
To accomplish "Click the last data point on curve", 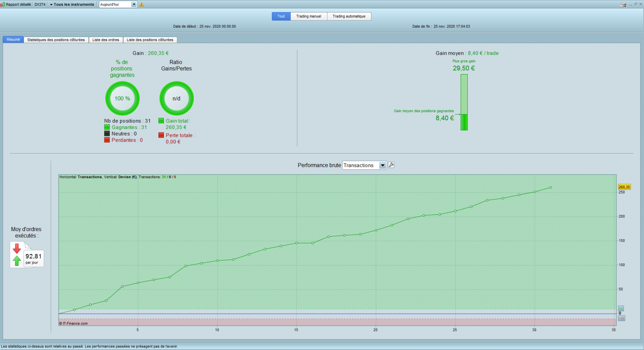I will (x=550, y=187).
